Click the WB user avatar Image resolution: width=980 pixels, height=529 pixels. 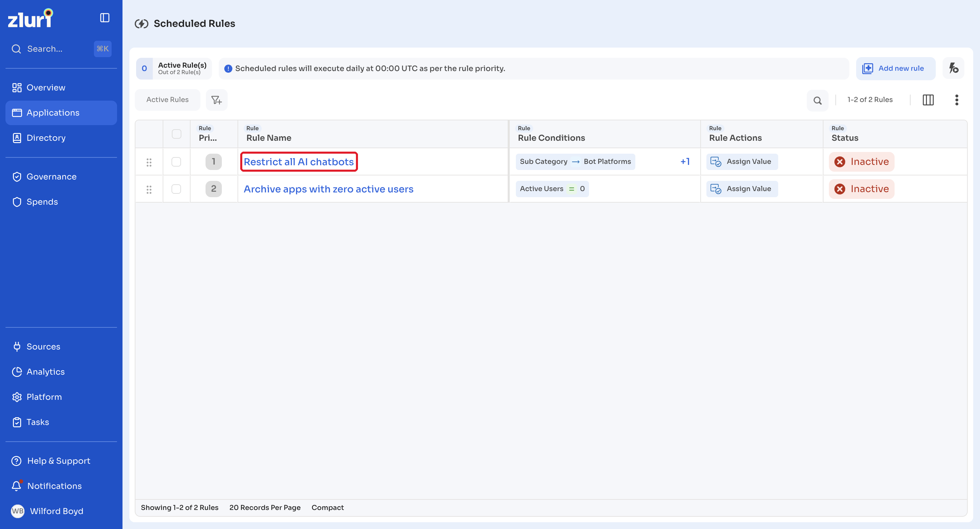point(17,511)
